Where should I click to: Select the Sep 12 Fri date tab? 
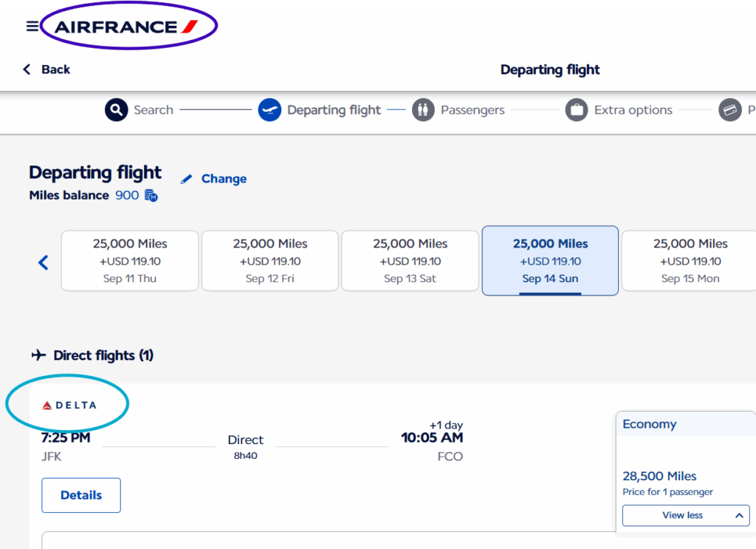point(270,261)
